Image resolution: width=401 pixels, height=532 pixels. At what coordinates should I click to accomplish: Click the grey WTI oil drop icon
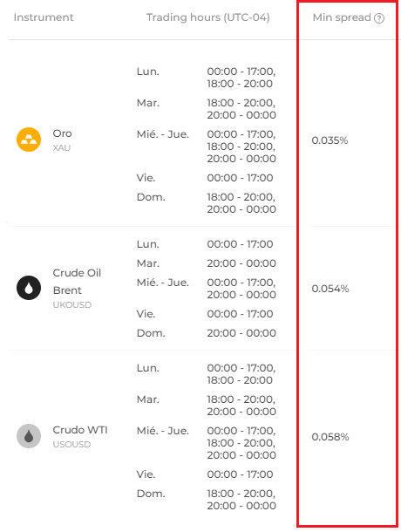click(29, 436)
